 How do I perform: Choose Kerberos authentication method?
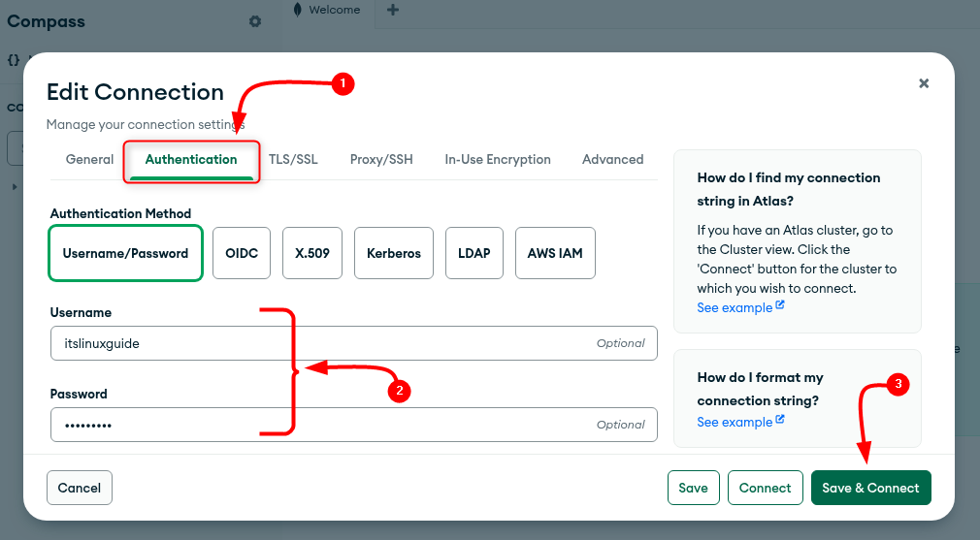click(x=394, y=253)
